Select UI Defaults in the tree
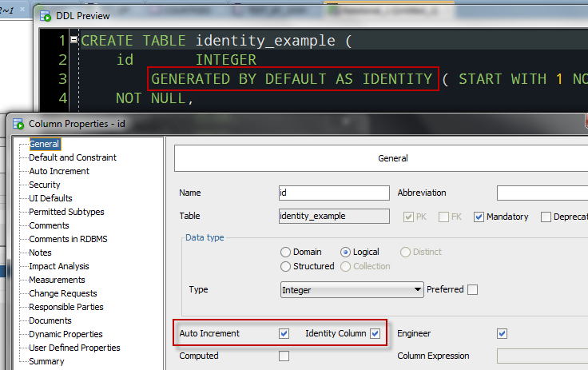This screenshot has height=370, width=588. tap(50, 198)
